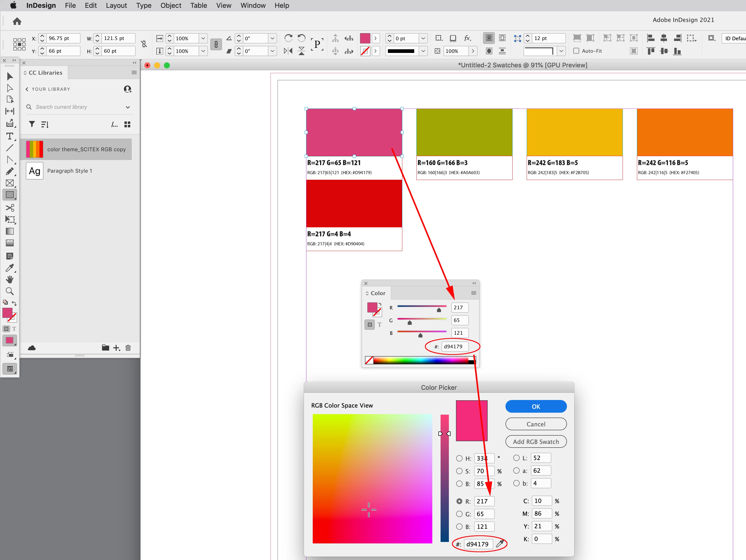Select the Scissors tool

tap(10, 207)
